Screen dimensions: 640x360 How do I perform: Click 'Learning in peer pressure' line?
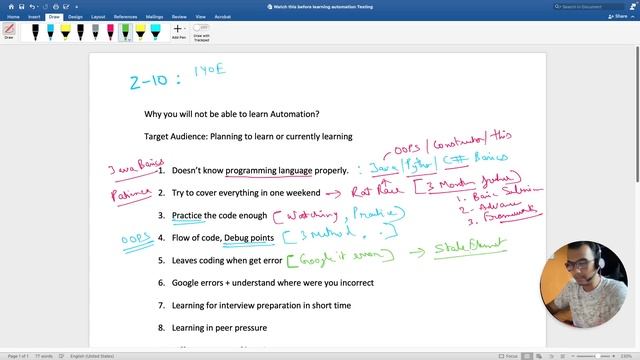(x=219, y=328)
